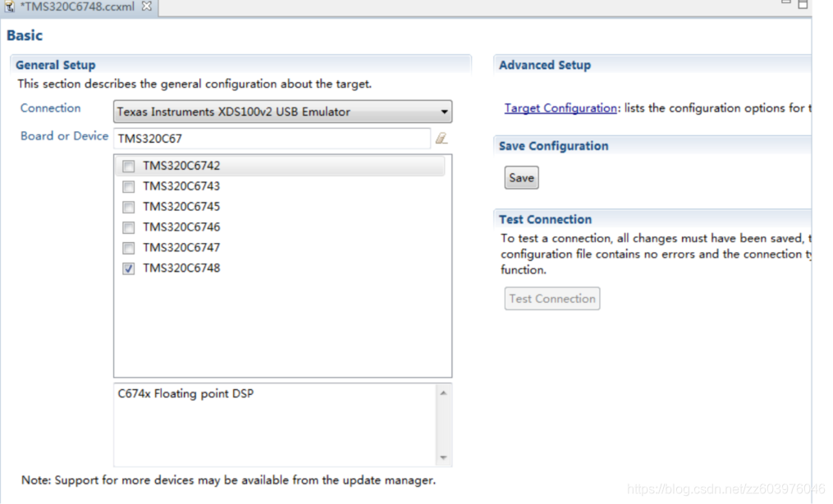833x504 pixels.
Task: Uncheck the TMS320C6748 device
Action: [x=128, y=268]
